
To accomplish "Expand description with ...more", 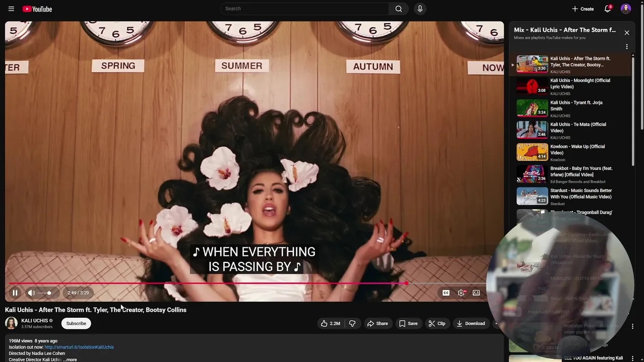I will click(x=70, y=359).
